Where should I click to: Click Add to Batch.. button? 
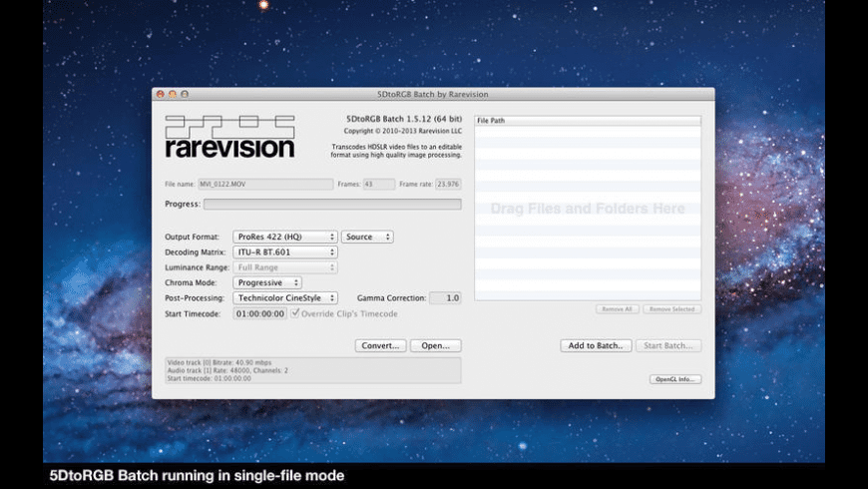point(596,345)
